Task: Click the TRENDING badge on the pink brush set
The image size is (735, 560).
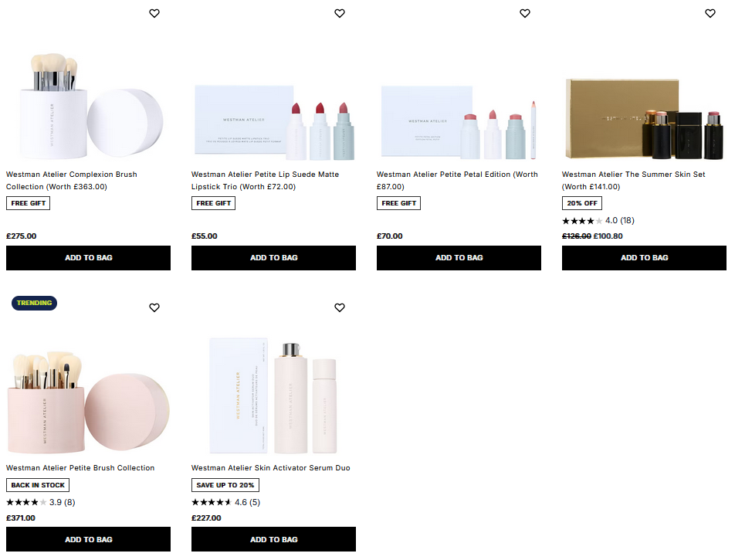Action: coord(34,303)
